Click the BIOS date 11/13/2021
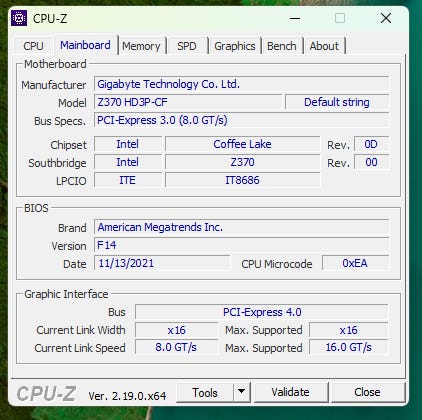This screenshot has width=422, height=420. (x=162, y=263)
